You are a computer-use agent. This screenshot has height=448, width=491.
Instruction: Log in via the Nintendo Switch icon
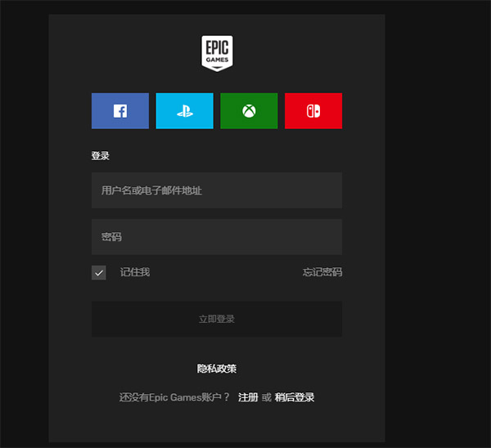[x=313, y=111]
